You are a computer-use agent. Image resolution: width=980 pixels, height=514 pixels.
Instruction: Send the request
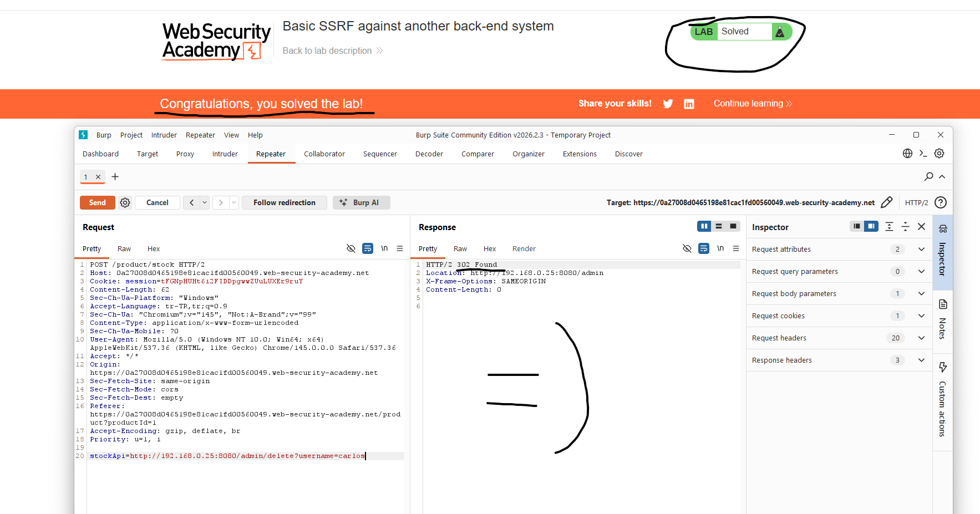pyautogui.click(x=98, y=203)
